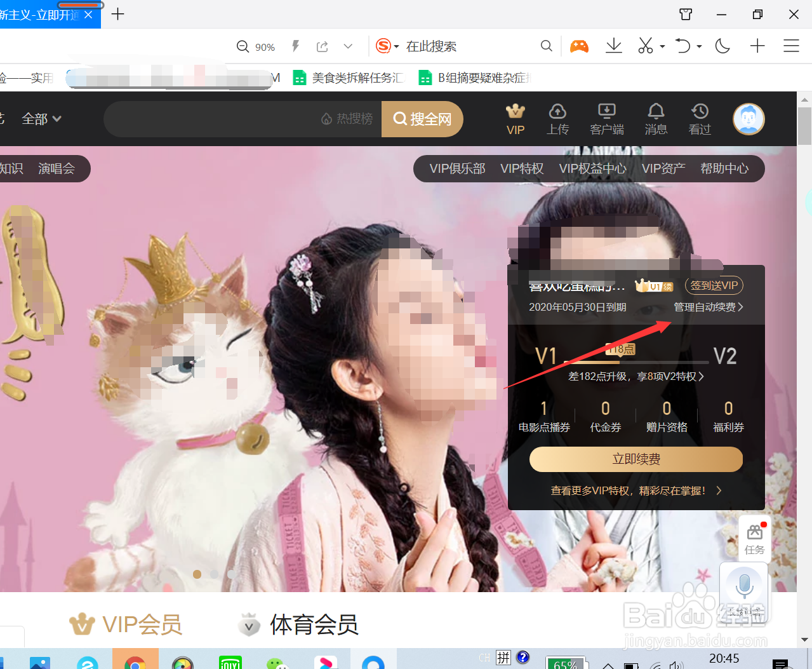This screenshot has width=812, height=669.
Task: Open the VIP权益中心 menu item
Action: click(x=592, y=168)
